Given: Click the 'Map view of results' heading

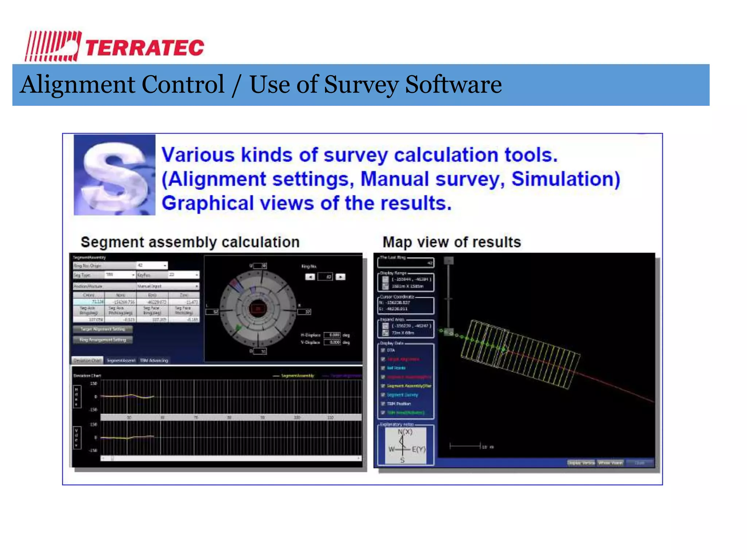Looking at the screenshot, I should pyautogui.click(x=452, y=242).
